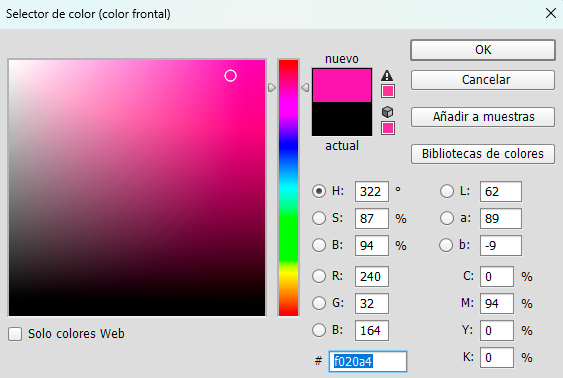The image size is (563, 378).
Task: Click the left hue slider arrow
Action: tap(272, 87)
